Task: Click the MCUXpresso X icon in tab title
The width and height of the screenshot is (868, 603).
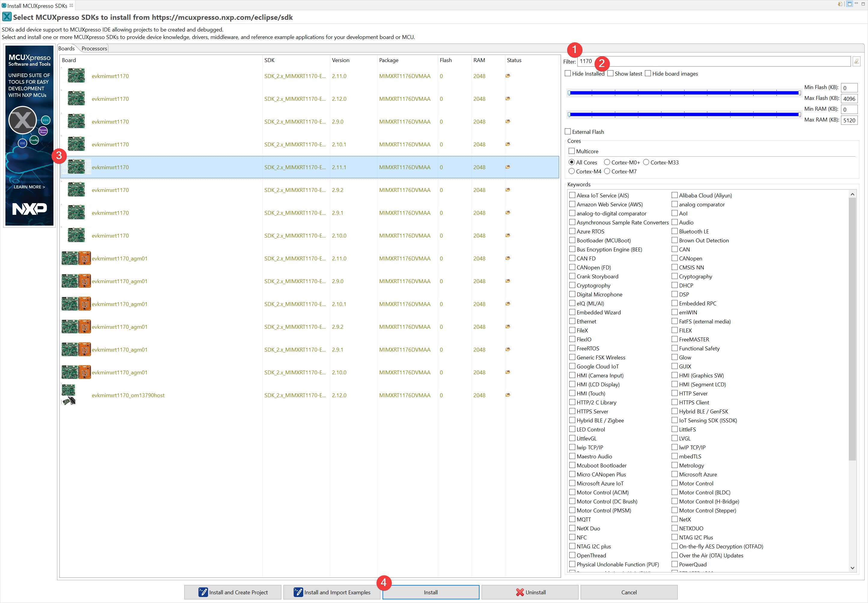Action: tap(4, 6)
